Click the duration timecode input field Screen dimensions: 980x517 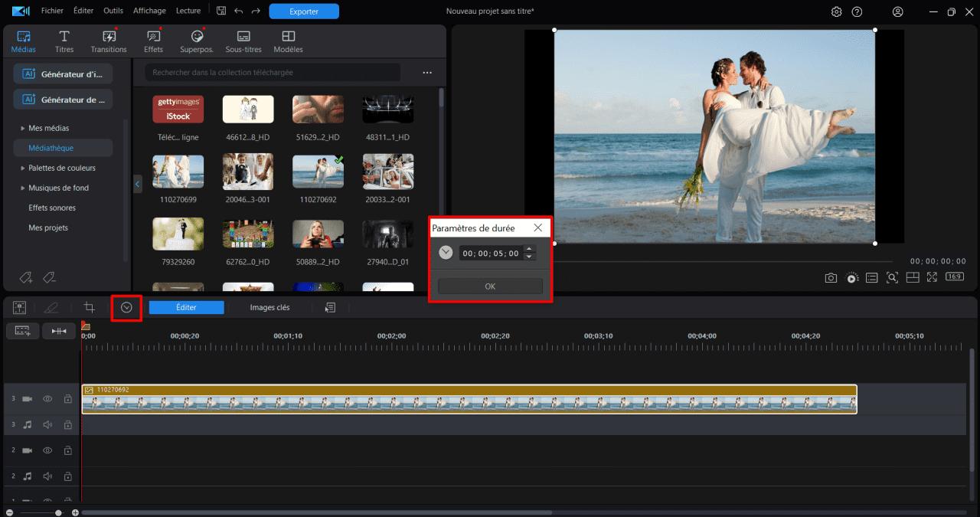(x=490, y=254)
